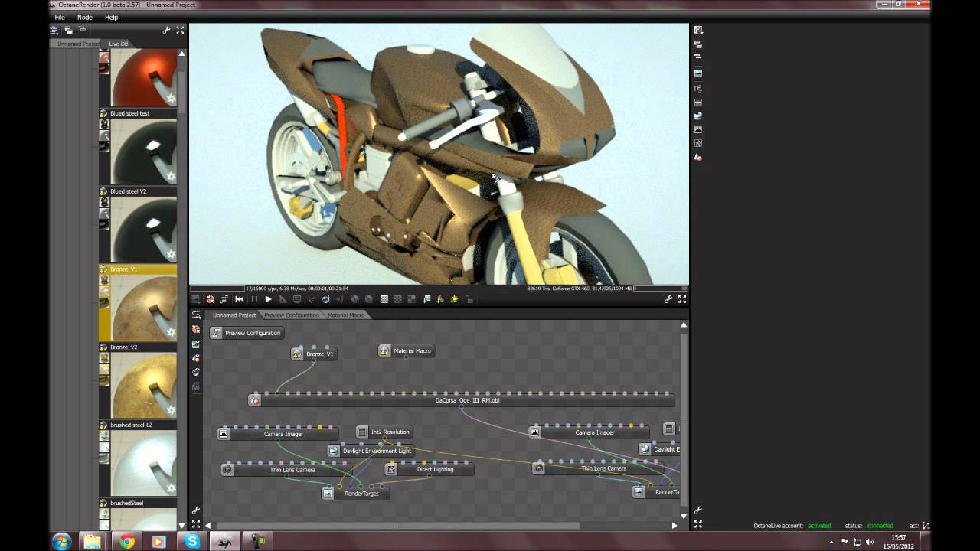980x551 pixels.
Task: Open Google Chrome from taskbar
Action: point(126,542)
